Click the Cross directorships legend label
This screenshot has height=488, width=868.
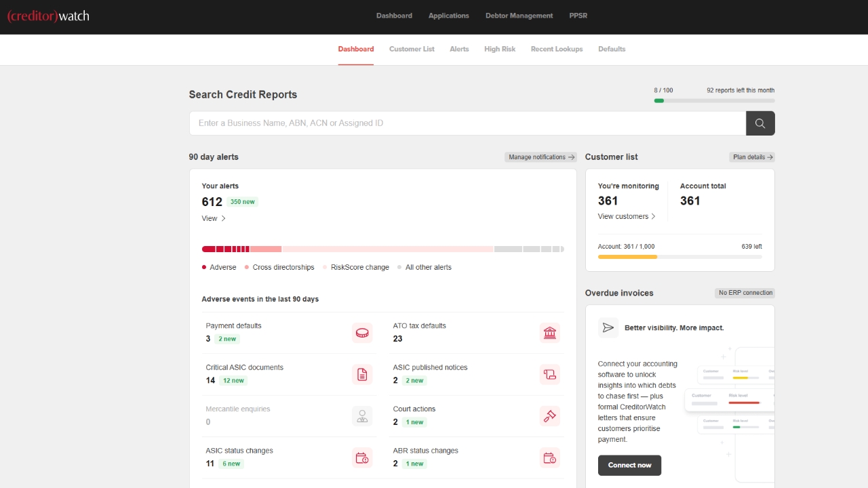[x=283, y=267]
